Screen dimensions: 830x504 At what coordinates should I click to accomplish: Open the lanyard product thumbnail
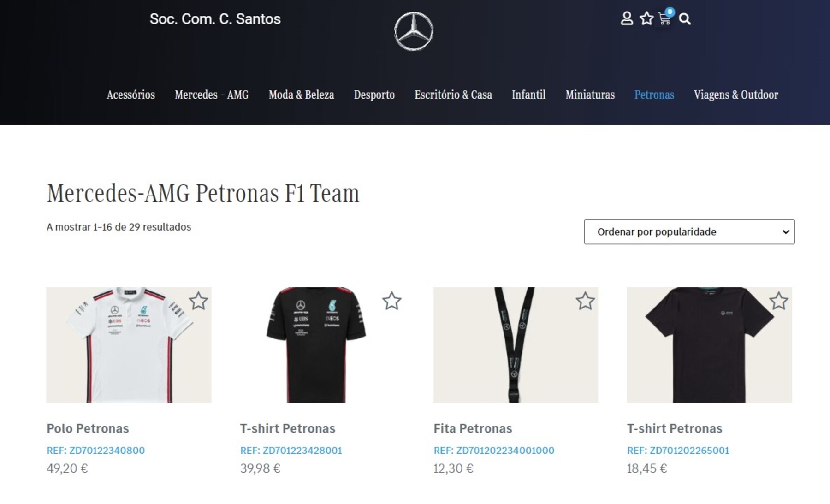[516, 345]
